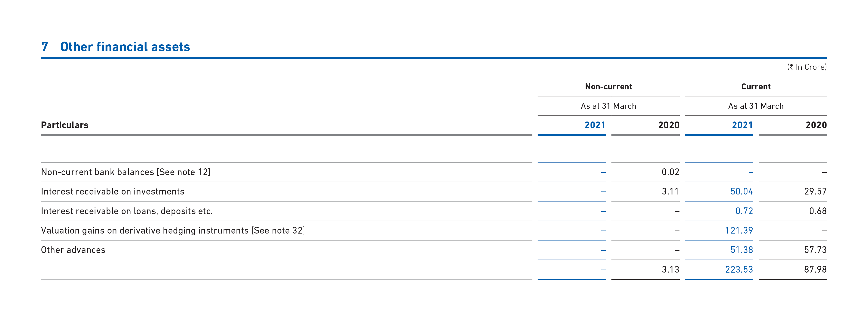
Task: Click the Non-current 2020 year header
Action: click(x=669, y=125)
